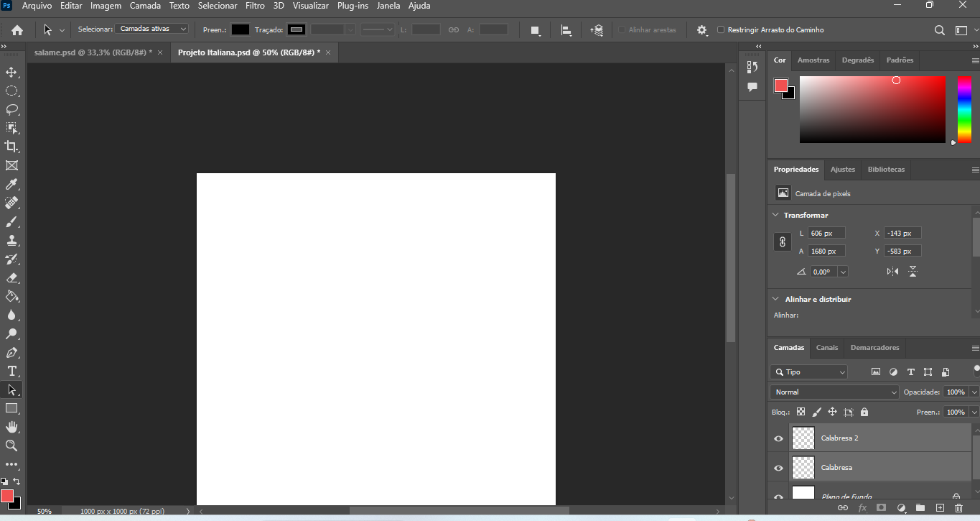Reset default foreground and background colors
The image size is (980, 521).
(x=4, y=481)
